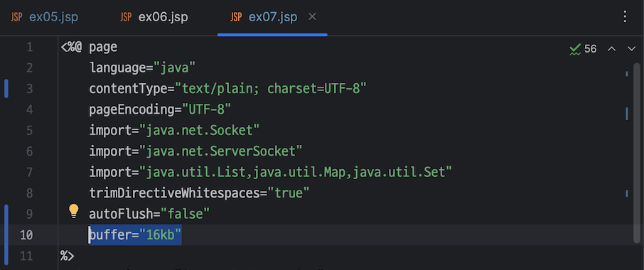
Task: Click the JSP file icon on ex07.jsp
Action: coord(236,17)
